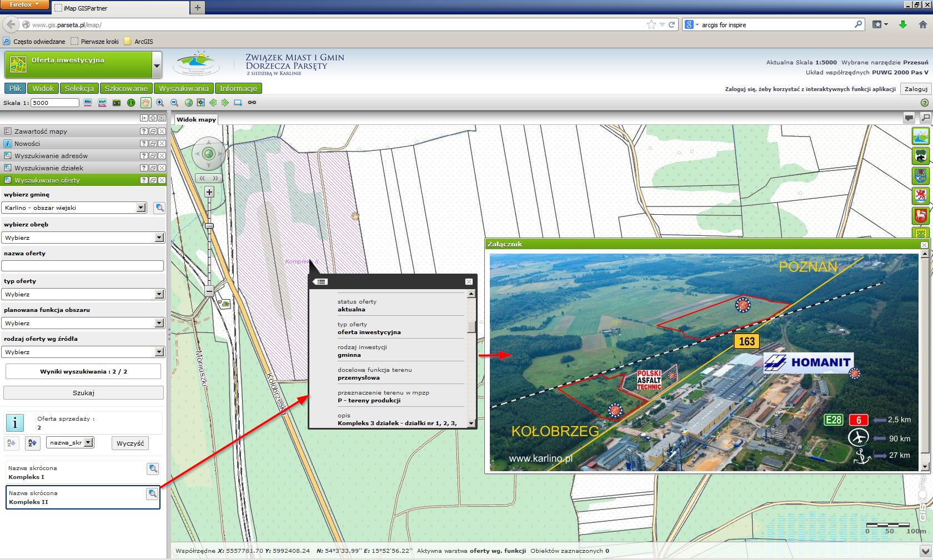Open the map link chain icon
This screenshot has width=933, height=560.
click(x=252, y=103)
